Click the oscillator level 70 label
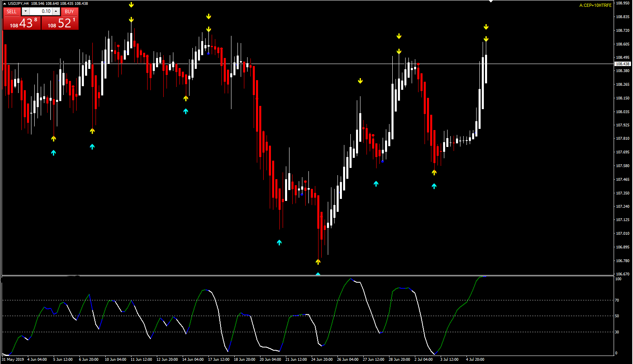 pos(617,300)
